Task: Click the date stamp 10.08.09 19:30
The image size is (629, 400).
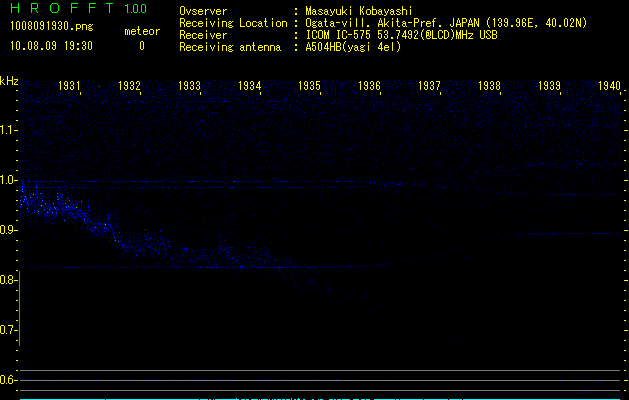Action: pos(51,46)
